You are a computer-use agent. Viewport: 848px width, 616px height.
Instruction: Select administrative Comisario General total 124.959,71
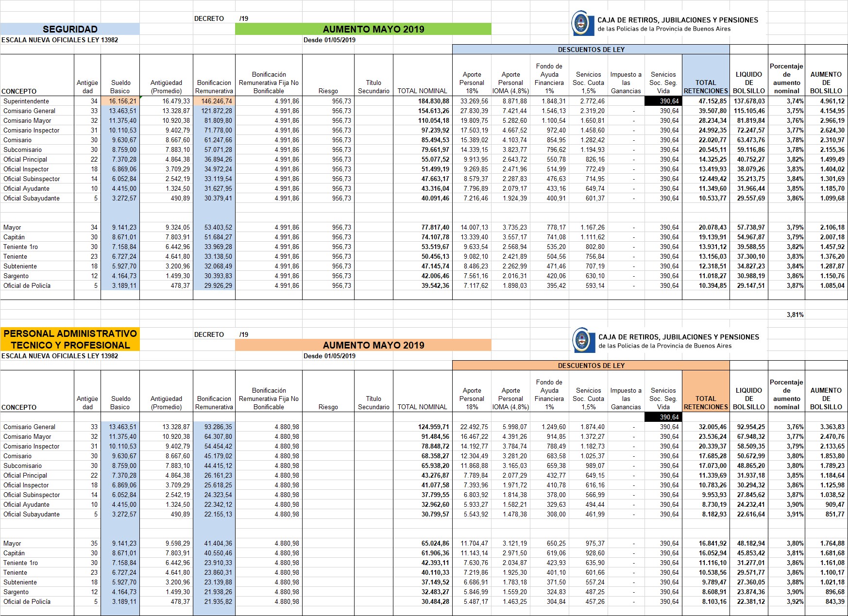[423, 427]
